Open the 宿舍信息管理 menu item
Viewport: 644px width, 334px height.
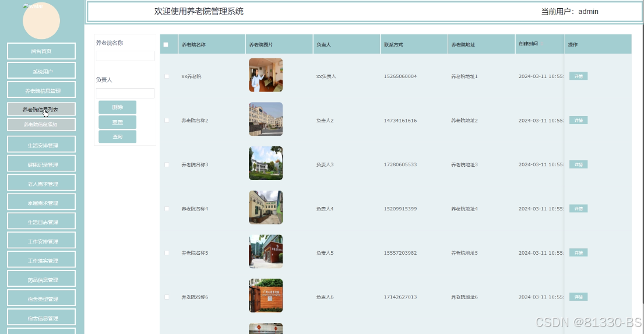click(x=41, y=317)
